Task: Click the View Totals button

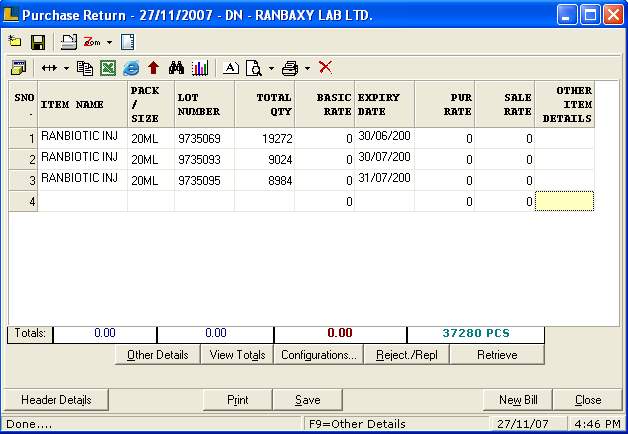Action: coord(237,355)
